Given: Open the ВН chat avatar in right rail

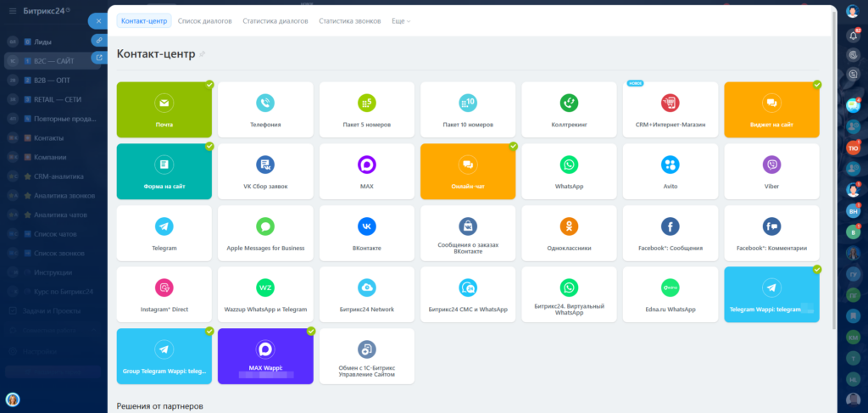Looking at the screenshot, I should coord(853,211).
